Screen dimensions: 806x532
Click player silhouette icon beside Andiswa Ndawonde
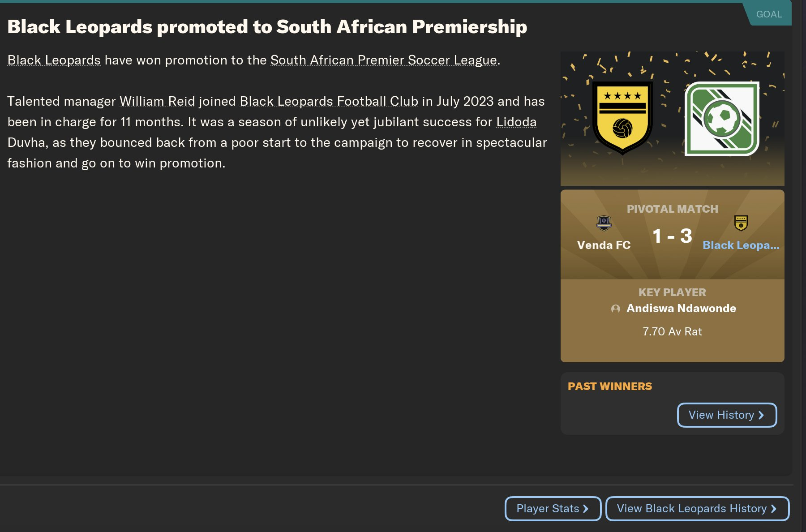[616, 309]
